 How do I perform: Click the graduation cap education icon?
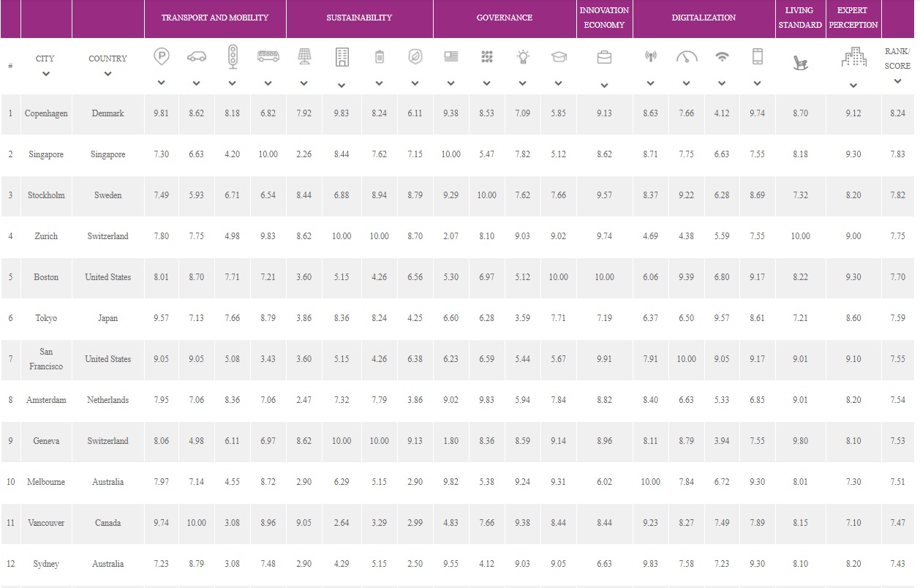click(559, 57)
